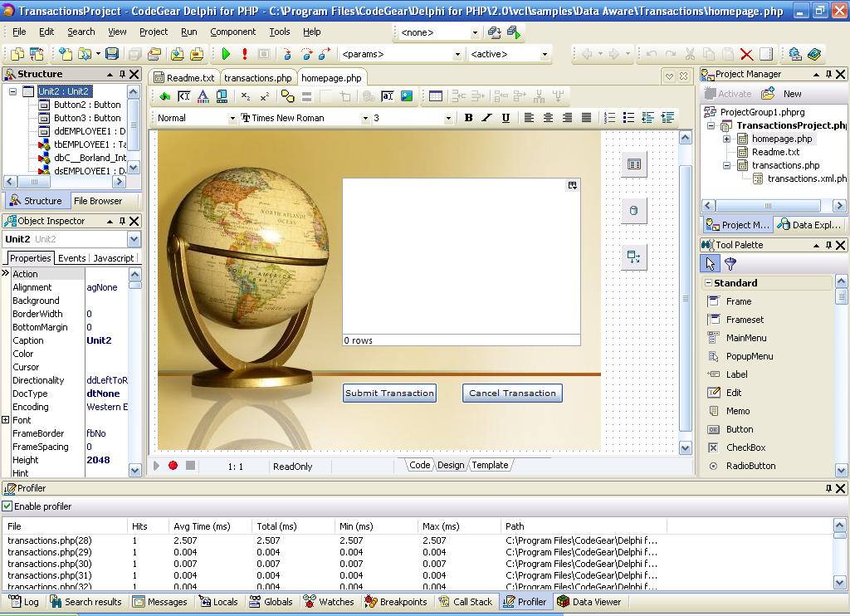
Task: Open the Component menu
Action: click(x=232, y=32)
